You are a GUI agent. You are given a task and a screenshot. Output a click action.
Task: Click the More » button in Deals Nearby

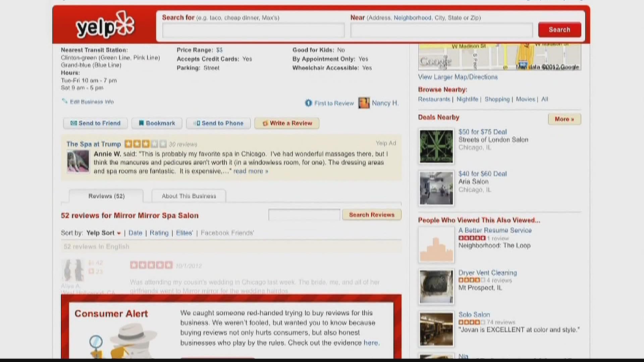pyautogui.click(x=565, y=119)
